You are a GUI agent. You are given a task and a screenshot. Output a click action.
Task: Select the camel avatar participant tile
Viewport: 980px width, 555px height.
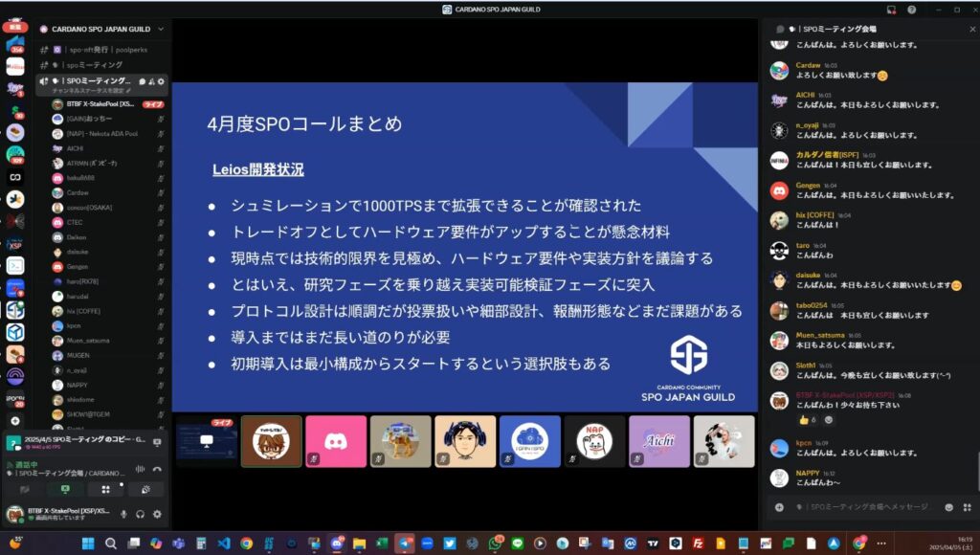click(x=401, y=442)
